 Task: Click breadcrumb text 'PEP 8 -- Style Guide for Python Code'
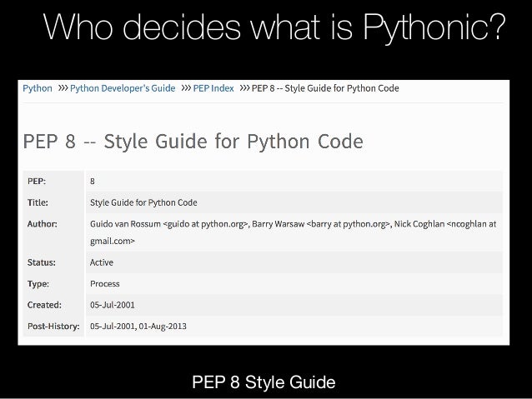coord(325,88)
